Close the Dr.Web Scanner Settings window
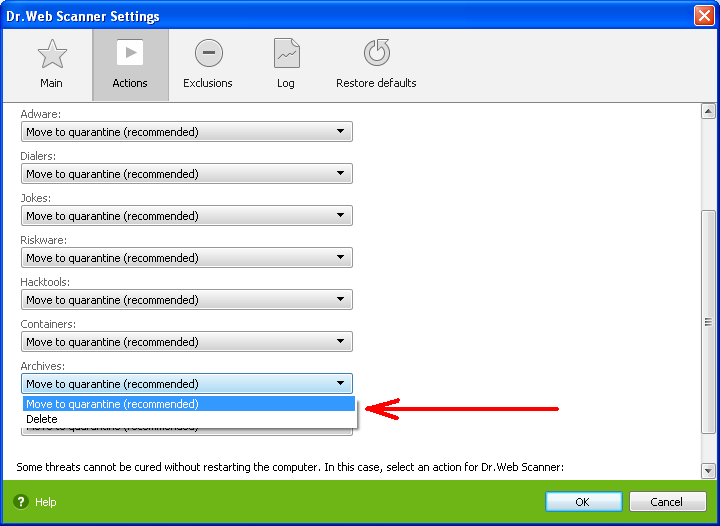The width and height of the screenshot is (720, 526). [704, 16]
